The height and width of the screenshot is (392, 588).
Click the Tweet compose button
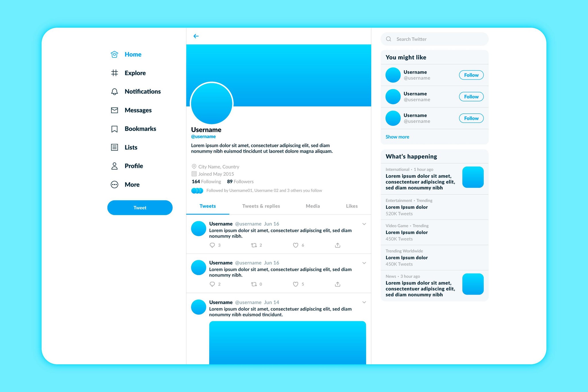coord(140,207)
